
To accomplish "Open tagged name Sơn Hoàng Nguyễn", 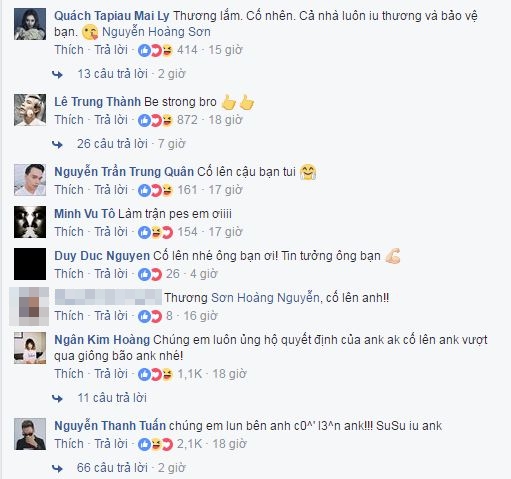I will pyautogui.click(x=265, y=298).
